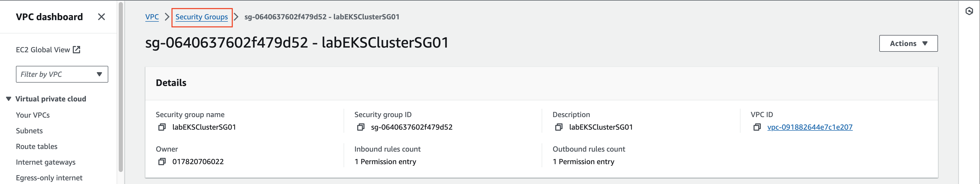Open the Filter by VPC dropdown
Viewport: 980px width, 184px height.
coord(62,74)
